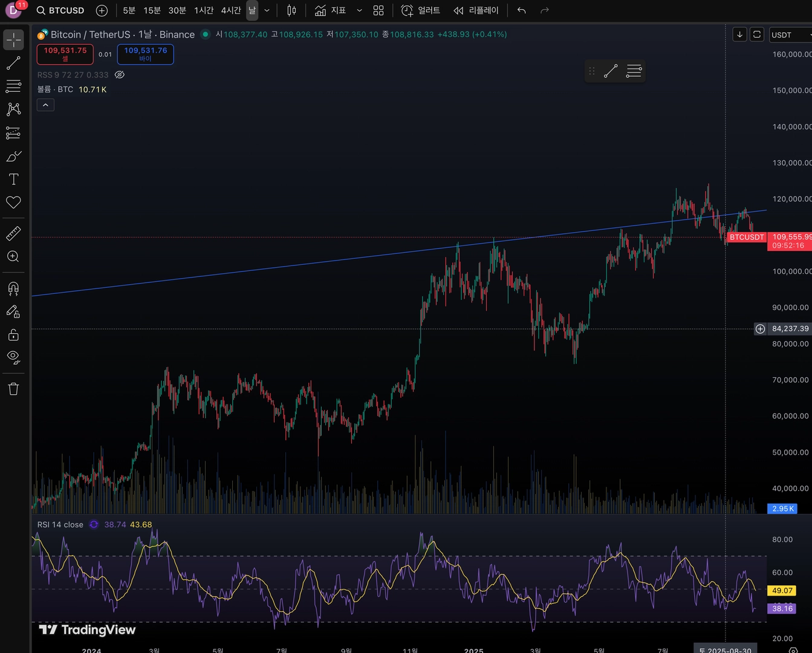812x653 pixels.
Task: Select the brush drawing tool
Action: [13, 156]
